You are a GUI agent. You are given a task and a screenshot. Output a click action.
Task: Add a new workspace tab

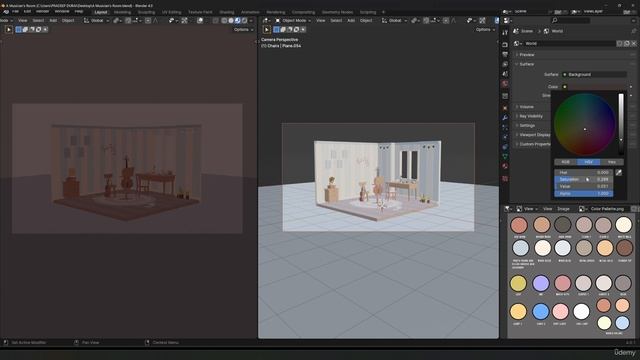tap(383, 12)
